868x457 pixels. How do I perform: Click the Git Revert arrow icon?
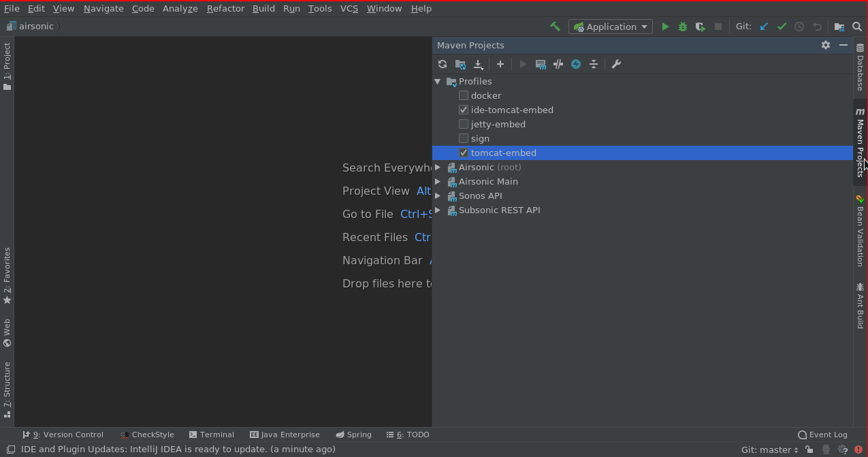817,27
